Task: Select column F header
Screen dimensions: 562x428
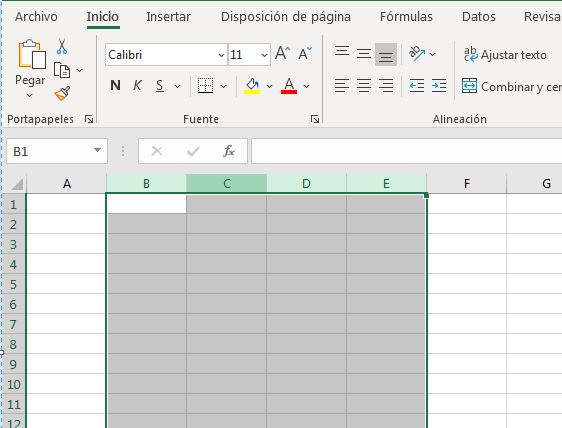Action: 467,184
